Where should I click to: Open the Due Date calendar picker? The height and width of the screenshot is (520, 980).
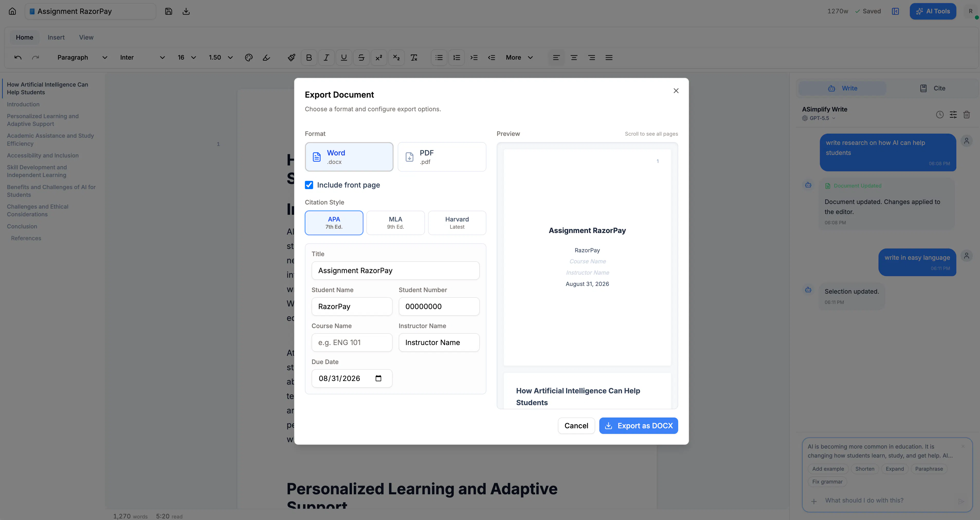378,378
